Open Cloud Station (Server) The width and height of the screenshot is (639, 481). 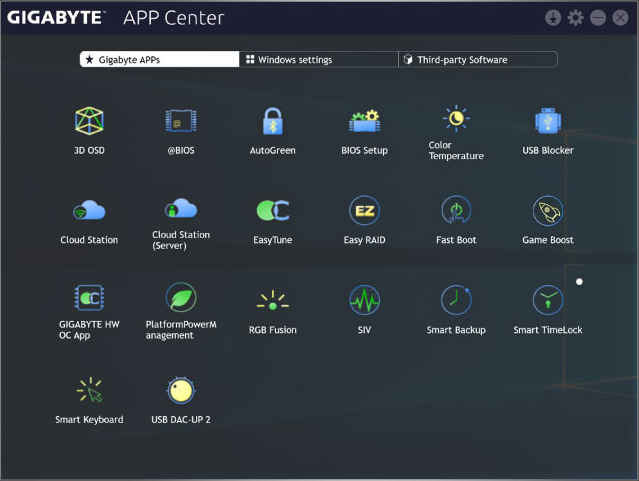coord(181,209)
